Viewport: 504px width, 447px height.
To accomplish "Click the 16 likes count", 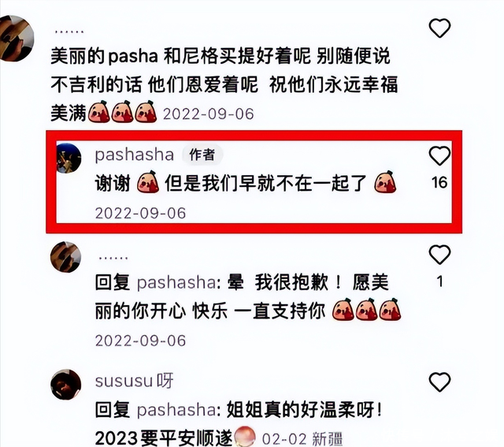I will click(x=439, y=182).
